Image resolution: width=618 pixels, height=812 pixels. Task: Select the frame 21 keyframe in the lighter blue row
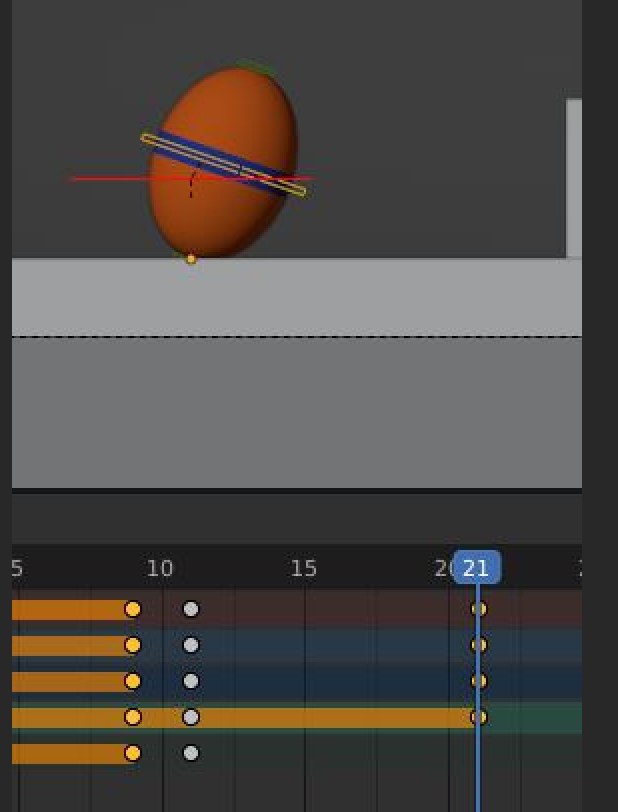(x=479, y=645)
